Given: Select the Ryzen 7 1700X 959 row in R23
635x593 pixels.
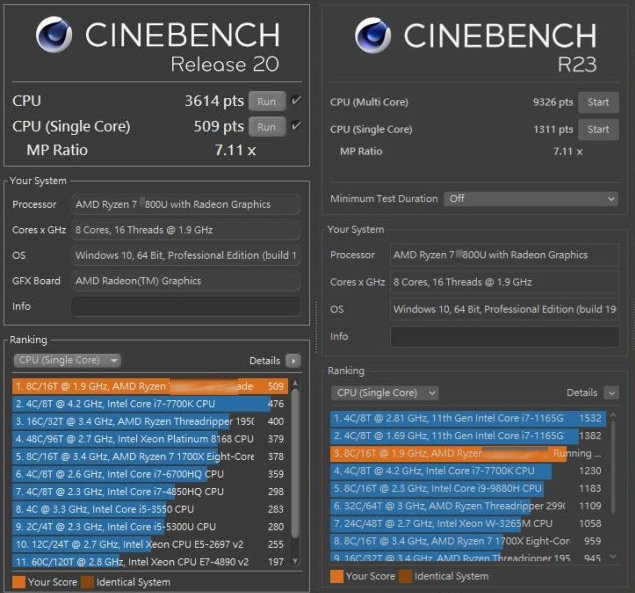Looking at the screenshot, I should click(x=468, y=541).
